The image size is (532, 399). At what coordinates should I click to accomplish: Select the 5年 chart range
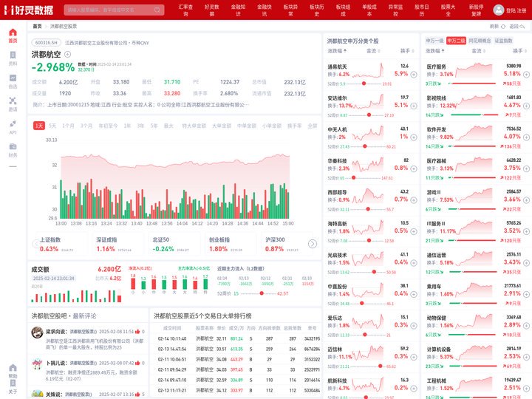click(x=154, y=126)
